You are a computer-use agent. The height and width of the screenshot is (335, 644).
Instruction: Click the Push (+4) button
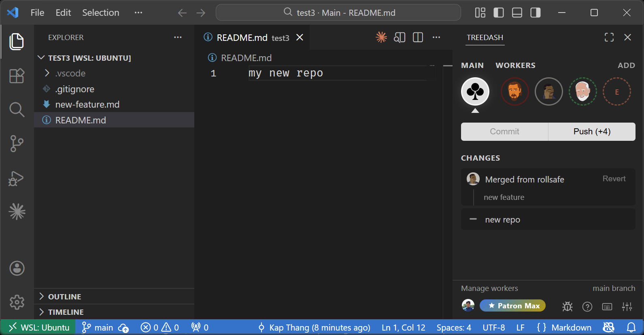tap(592, 131)
